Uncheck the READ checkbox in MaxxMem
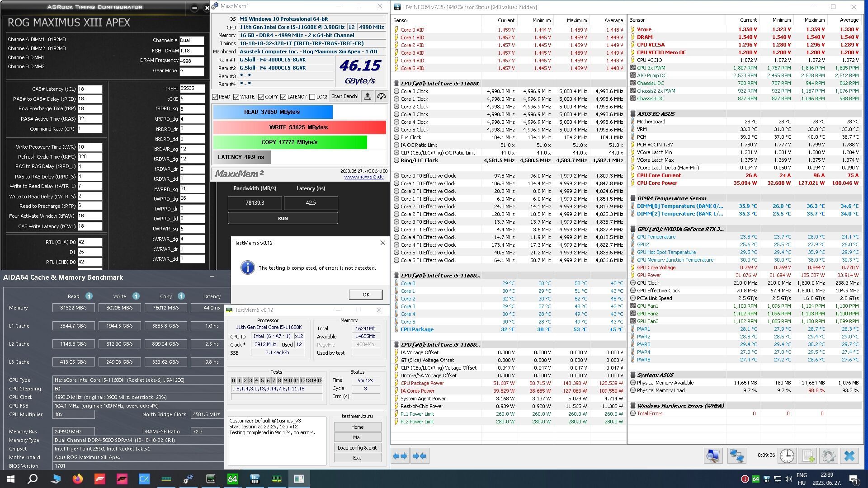The image size is (868, 488). pyautogui.click(x=215, y=97)
